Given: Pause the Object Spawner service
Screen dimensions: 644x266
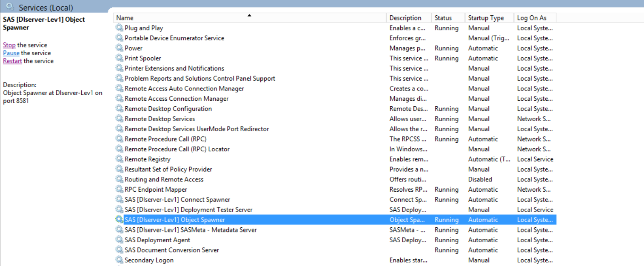Looking at the screenshot, I should [x=11, y=53].
